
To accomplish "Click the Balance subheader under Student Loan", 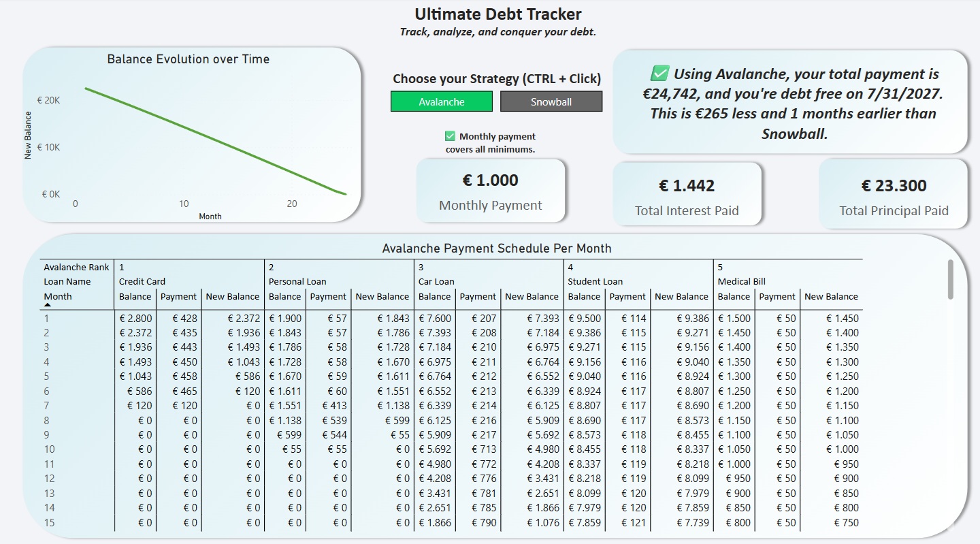I will [x=585, y=296].
